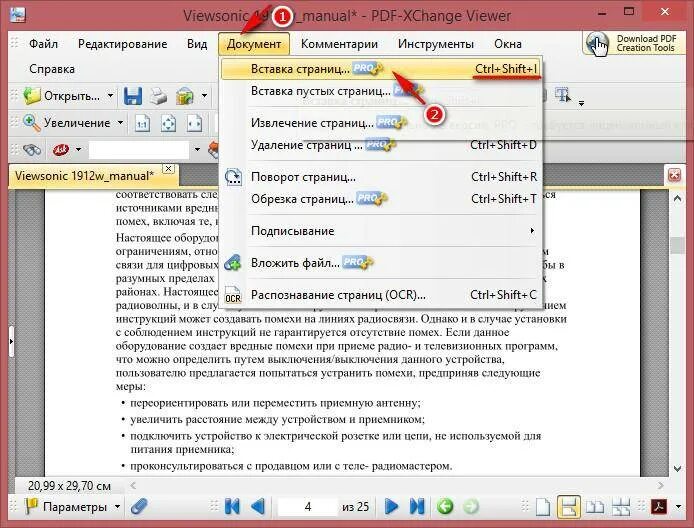Click the typewriter text tool icon
This screenshot has height=528, width=694.
tap(563, 95)
